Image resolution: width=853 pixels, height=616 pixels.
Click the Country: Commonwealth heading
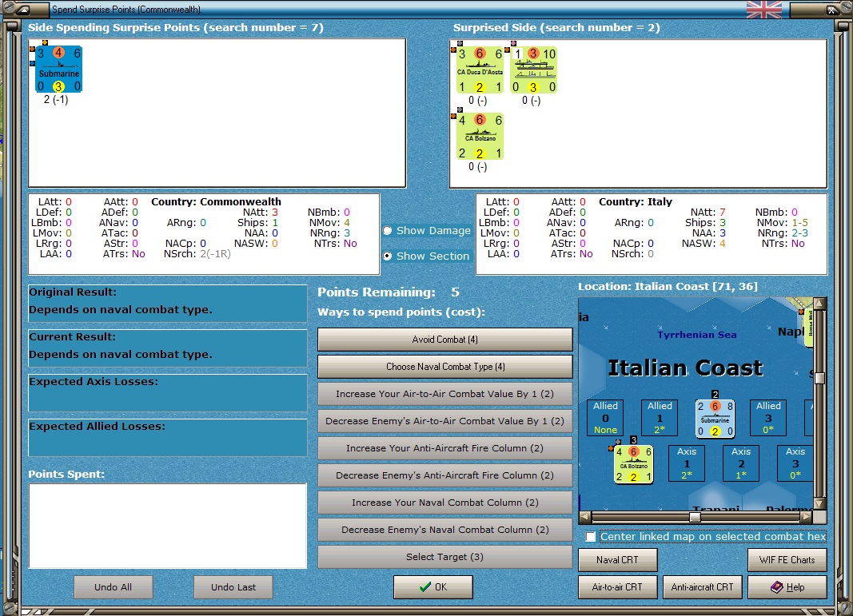[x=216, y=201]
